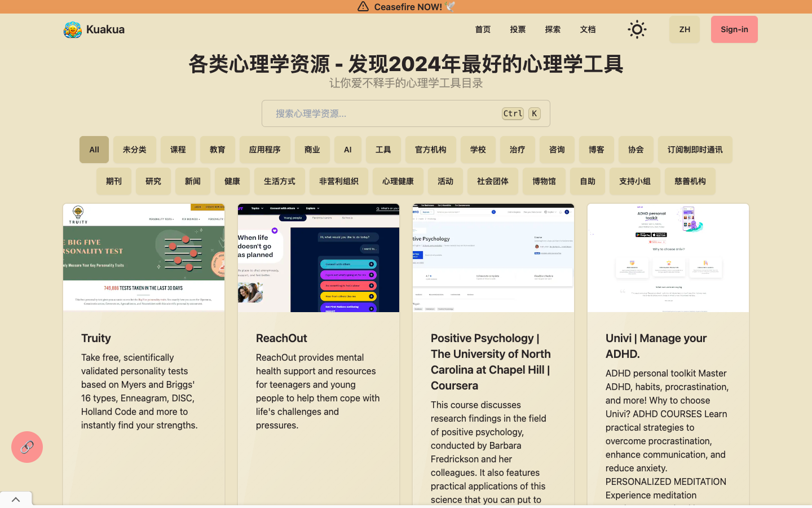Filter by 研究 category
Image resolution: width=812 pixels, height=508 pixels.
coord(153,181)
